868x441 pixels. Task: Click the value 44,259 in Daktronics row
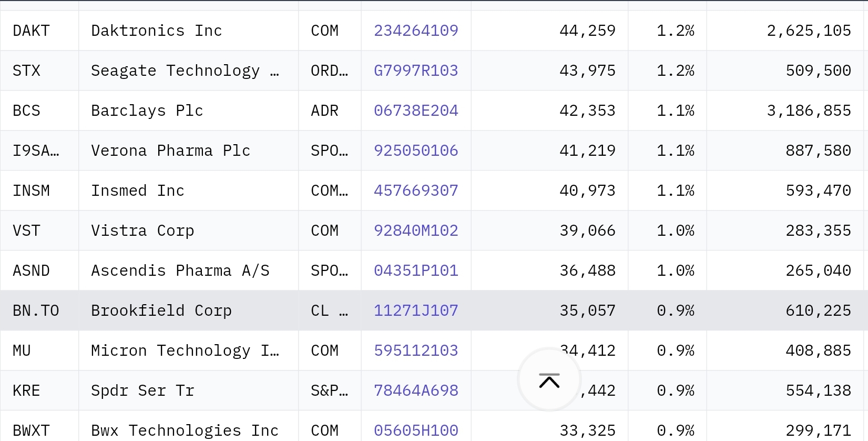pos(587,31)
